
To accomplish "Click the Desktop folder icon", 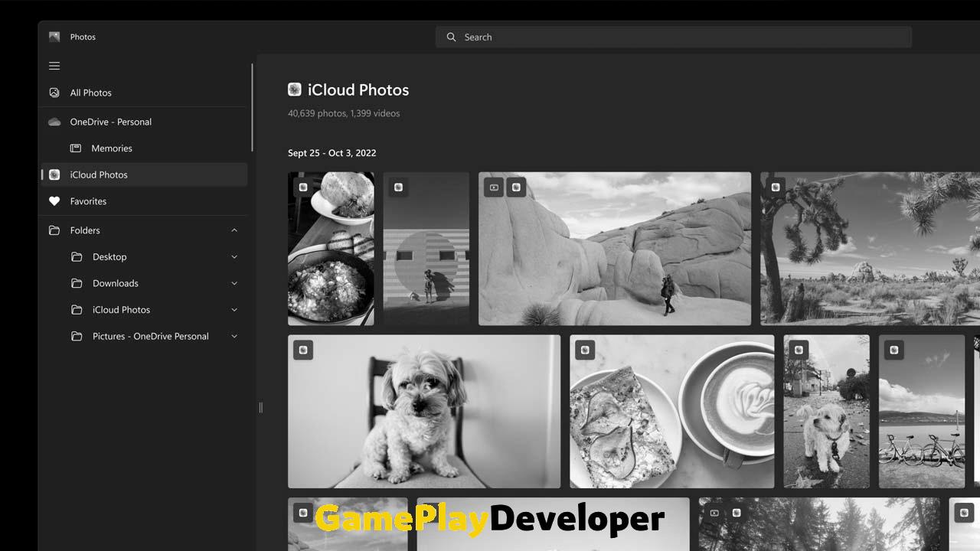I will (x=77, y=257).
